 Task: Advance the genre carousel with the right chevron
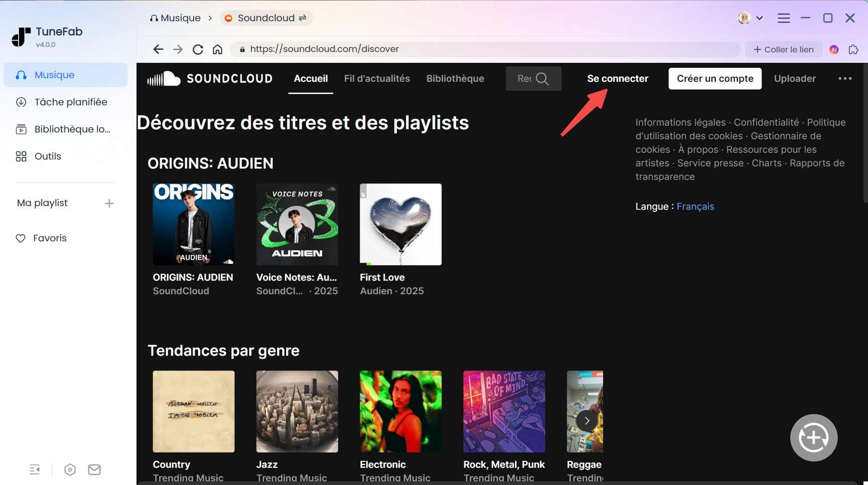pyautogui.click(x=586, y=420)
